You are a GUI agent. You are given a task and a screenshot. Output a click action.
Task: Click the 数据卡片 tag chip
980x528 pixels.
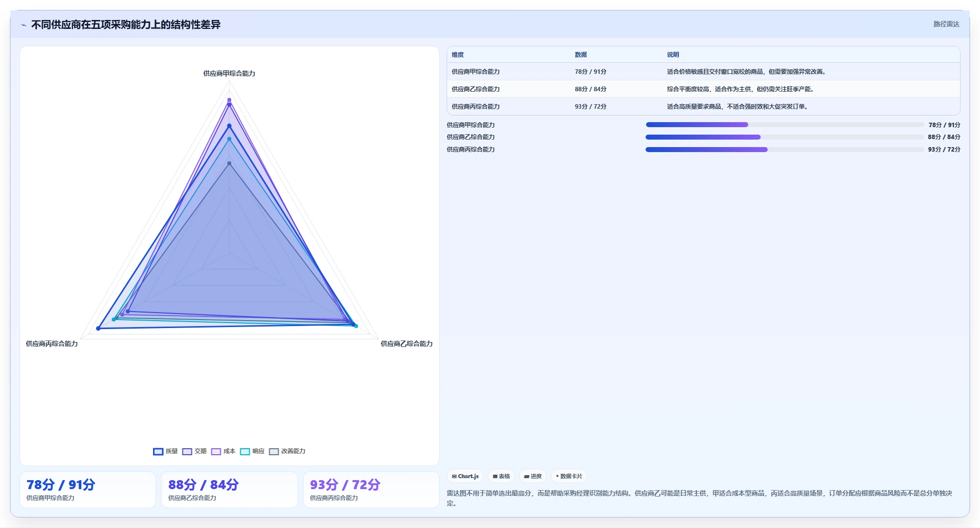tap(569, 476)
